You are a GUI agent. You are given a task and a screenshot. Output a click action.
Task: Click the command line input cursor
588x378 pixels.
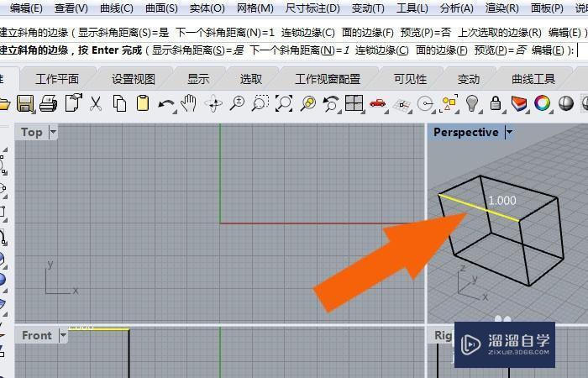(578, 50)
